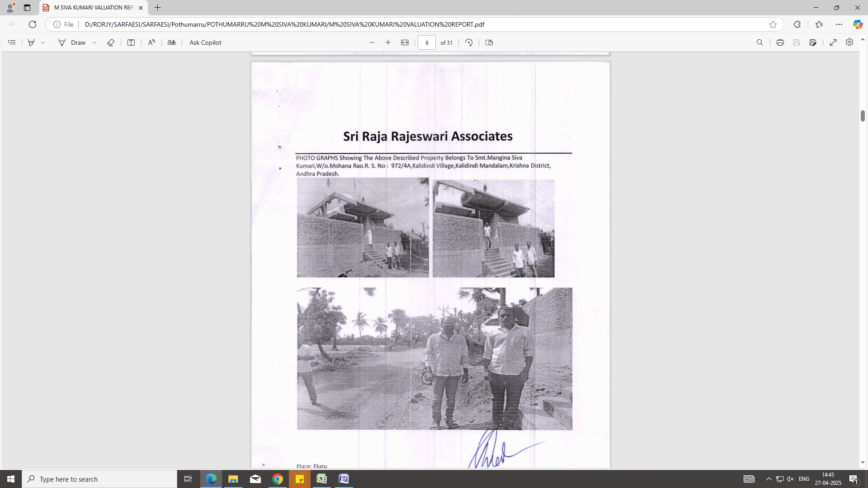Click the muted volume icon
The image size is (868, 488).
point(790,479)
